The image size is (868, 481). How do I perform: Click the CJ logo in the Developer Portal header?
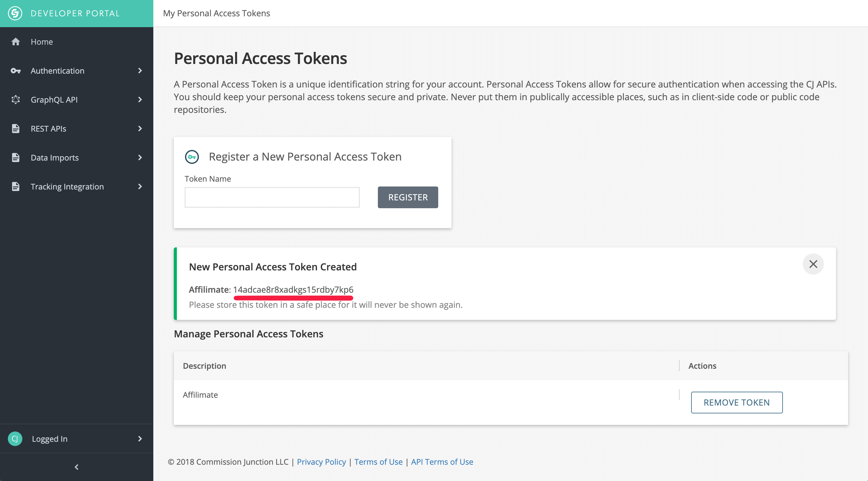15,14
